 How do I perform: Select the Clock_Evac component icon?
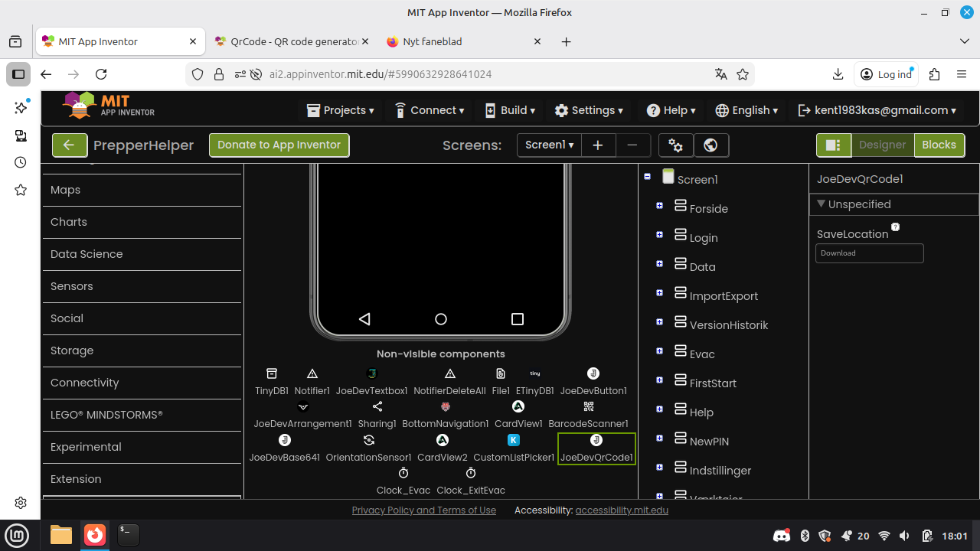click(403, 474)
